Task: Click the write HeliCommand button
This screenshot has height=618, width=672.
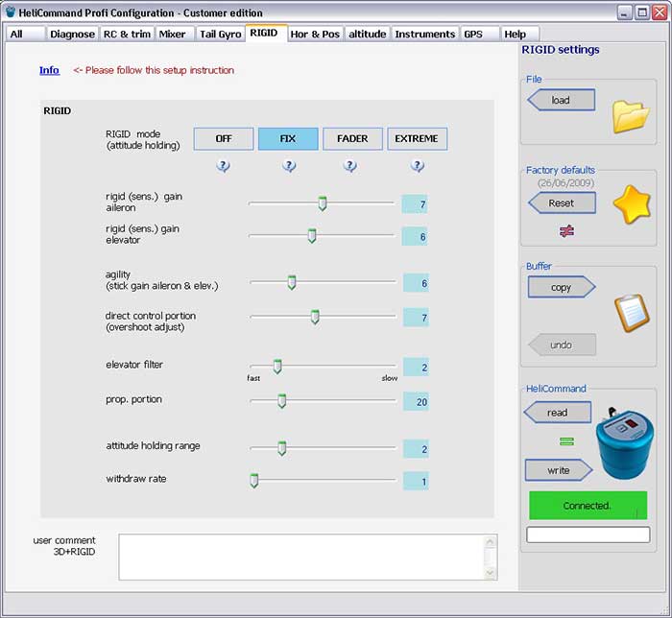Action: point(559,470)
